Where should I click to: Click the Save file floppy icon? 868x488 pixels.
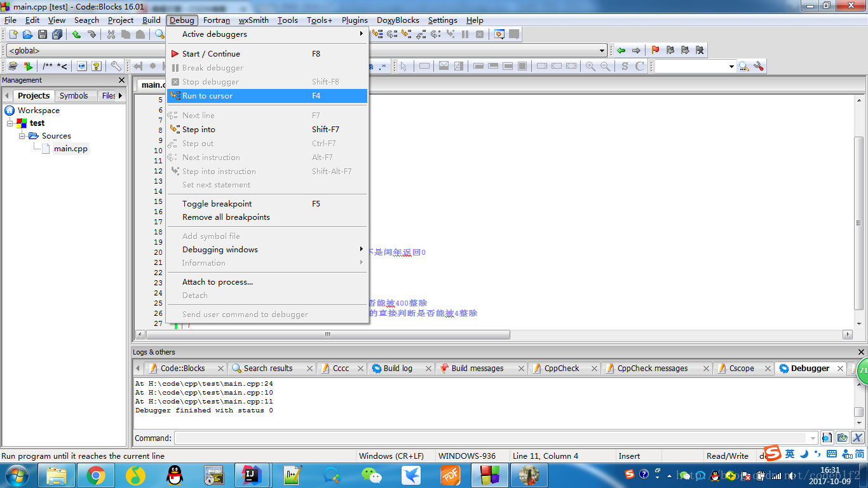[42, 34]
